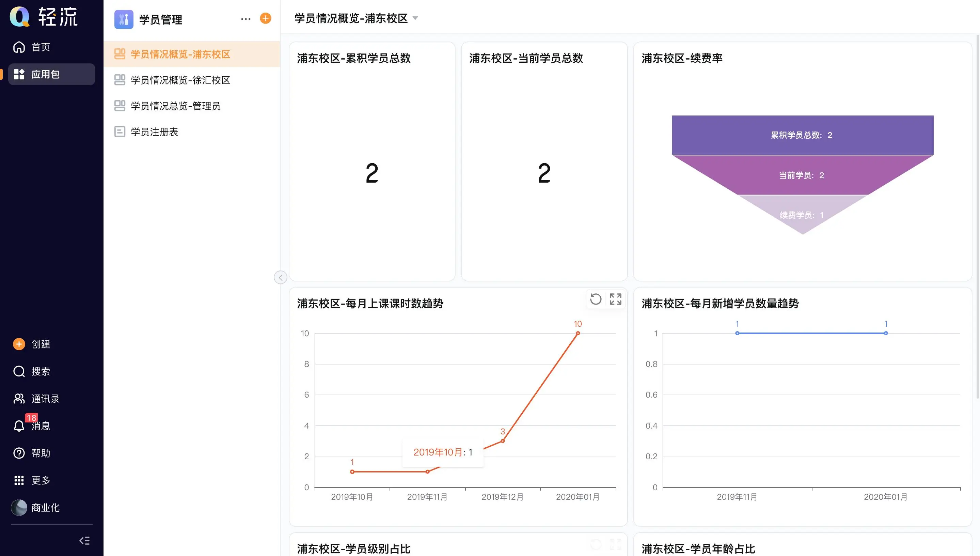Click the 浦东校区-学员年龄占比 title
Image resolution: width=980 pixels, height=556 pixels.
point(698,549)
